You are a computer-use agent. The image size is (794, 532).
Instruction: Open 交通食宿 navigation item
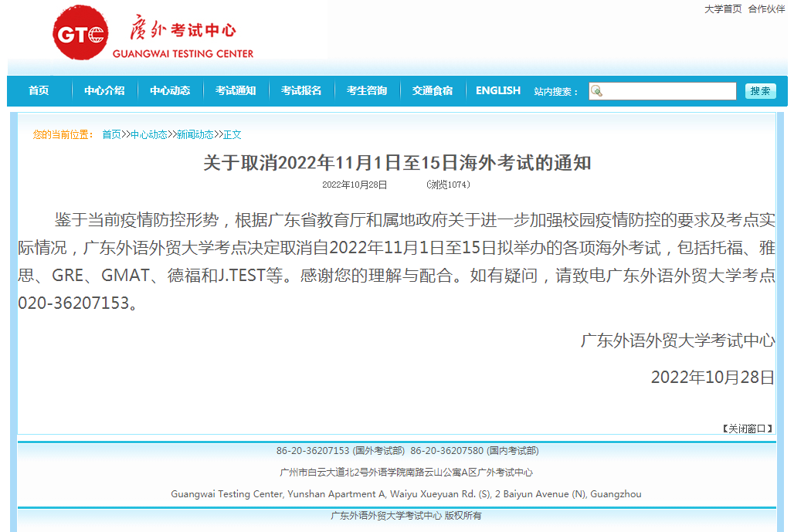coord(433,90)
